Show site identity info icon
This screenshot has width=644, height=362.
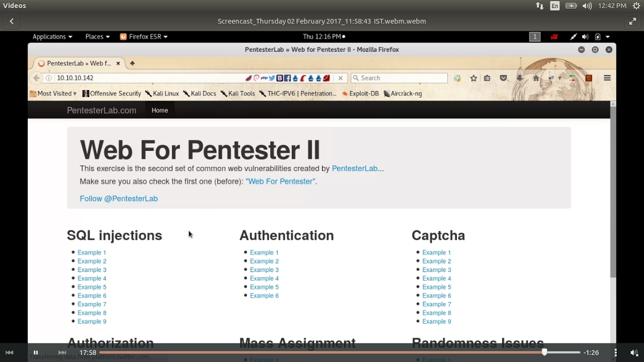coord(49,78)
